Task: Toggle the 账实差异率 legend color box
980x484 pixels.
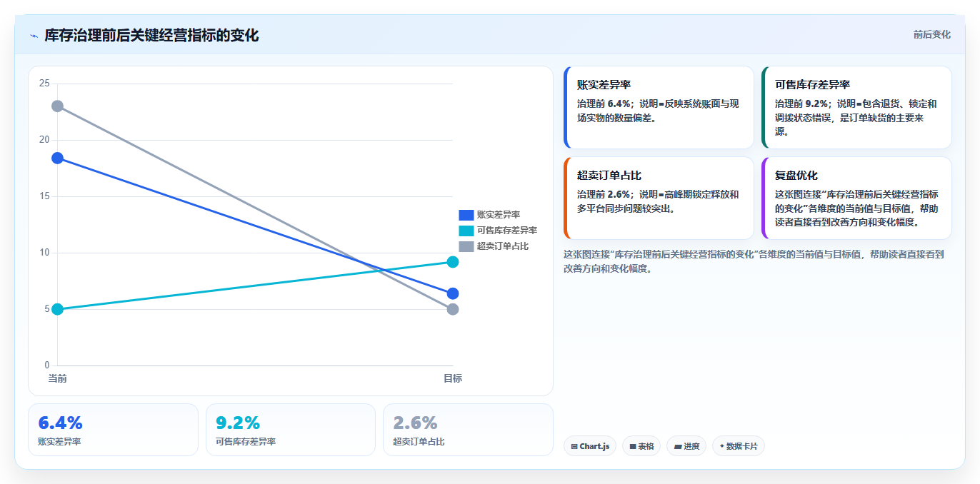Action: pyautogui.click(x=466, y=215)
